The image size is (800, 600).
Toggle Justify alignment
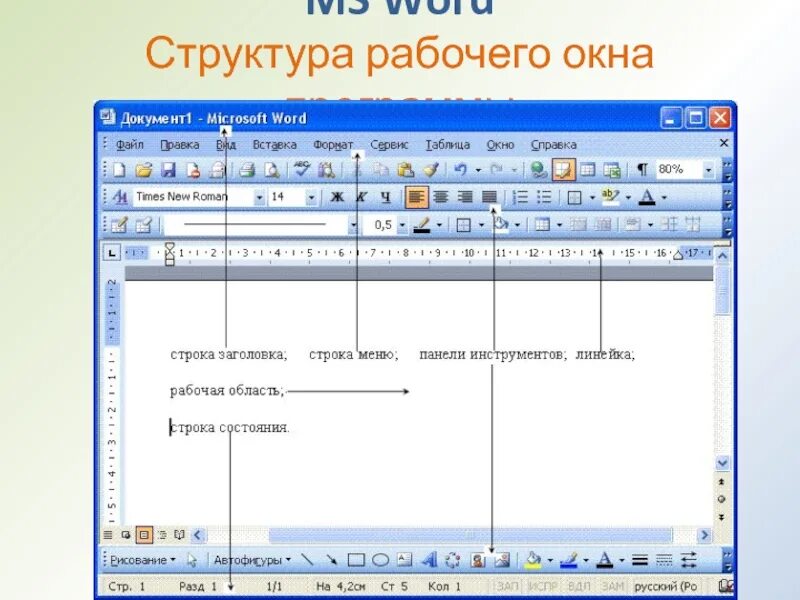point(489,197)
